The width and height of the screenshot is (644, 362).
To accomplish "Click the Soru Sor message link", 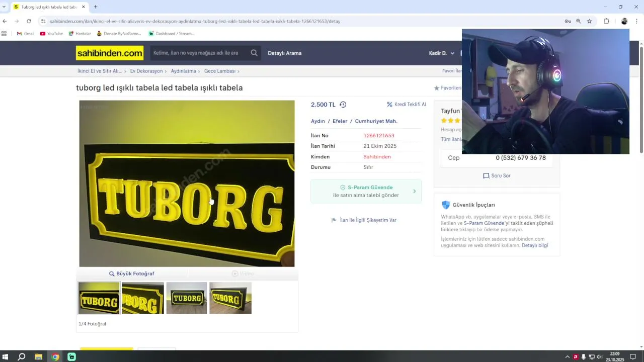I will coord(497,175).
